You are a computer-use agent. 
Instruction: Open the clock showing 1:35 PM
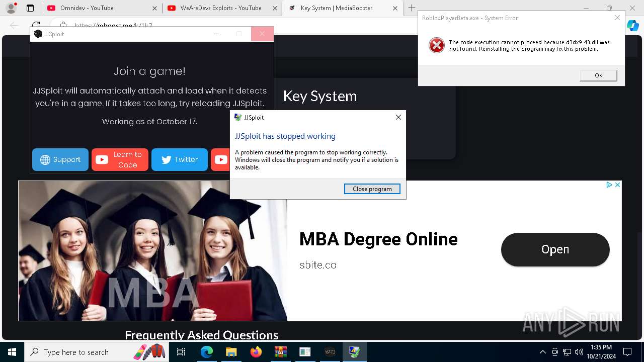(601, 352)
